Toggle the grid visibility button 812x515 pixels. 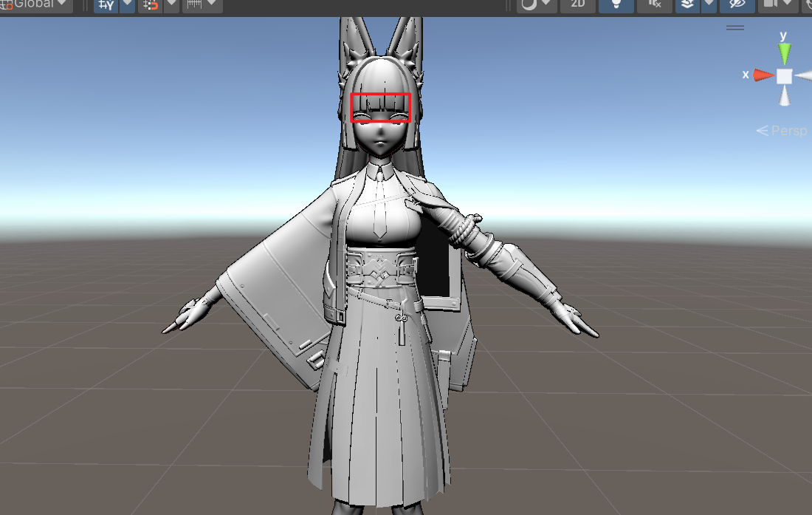[106, 4]
